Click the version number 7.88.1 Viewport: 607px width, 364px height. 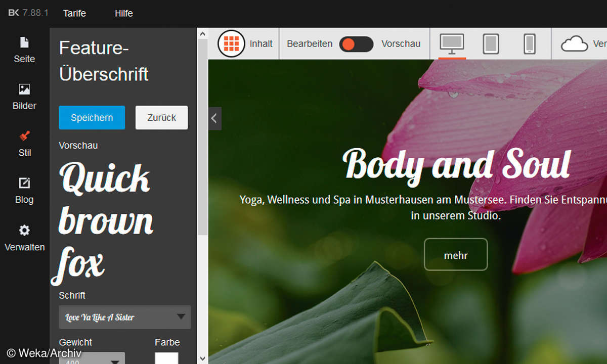tap(35, 13)
